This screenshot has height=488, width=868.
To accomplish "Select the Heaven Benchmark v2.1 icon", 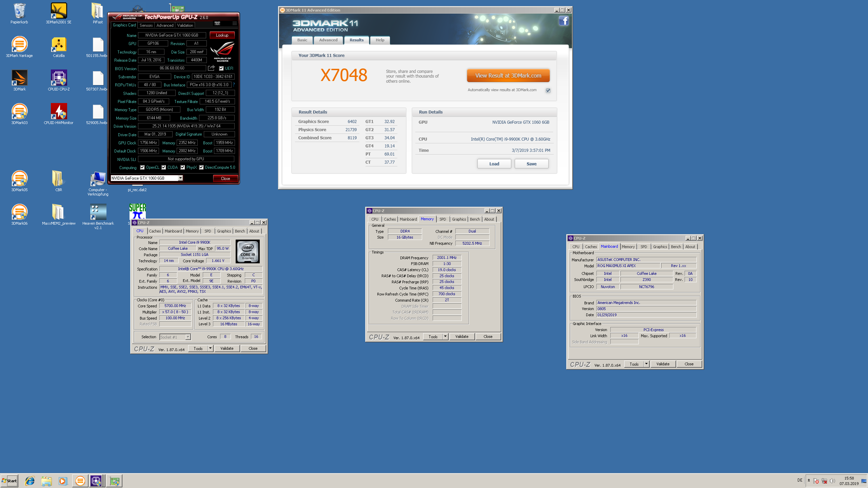I will [x=98, y=217].
